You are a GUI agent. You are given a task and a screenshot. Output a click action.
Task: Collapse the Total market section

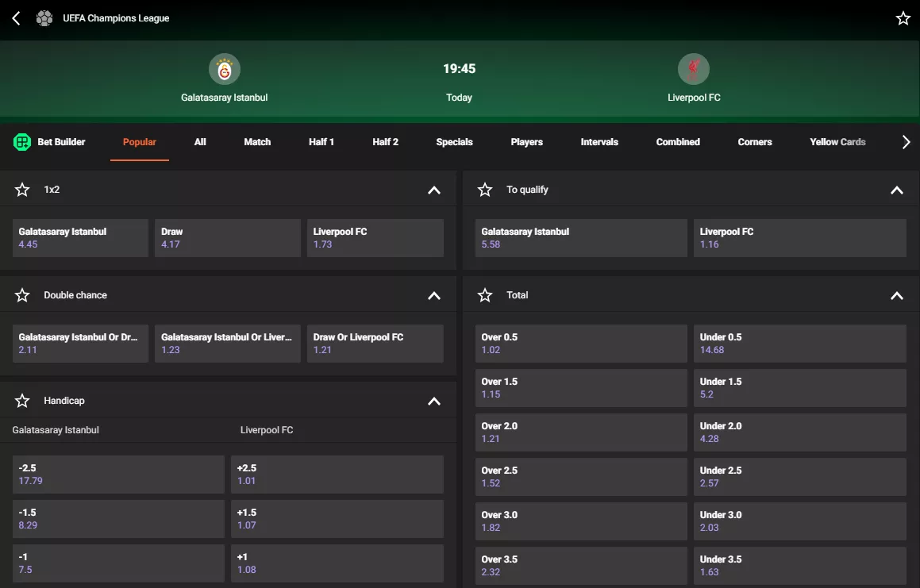897,295
